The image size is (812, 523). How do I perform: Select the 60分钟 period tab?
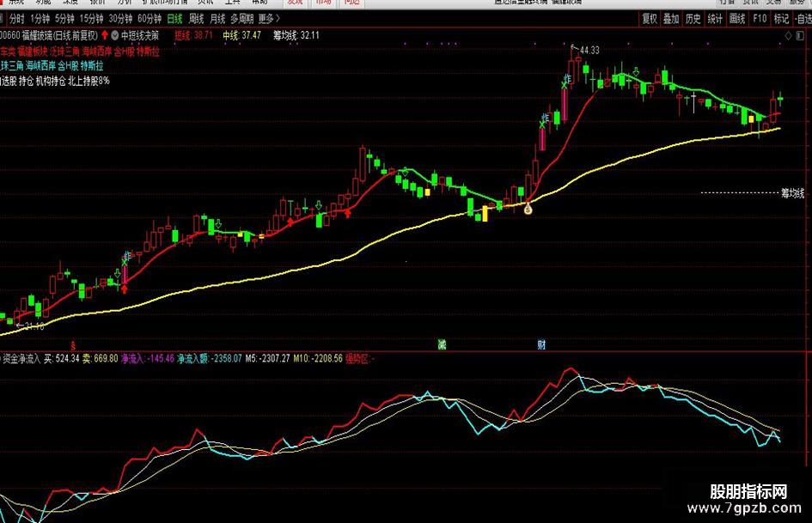150,19
